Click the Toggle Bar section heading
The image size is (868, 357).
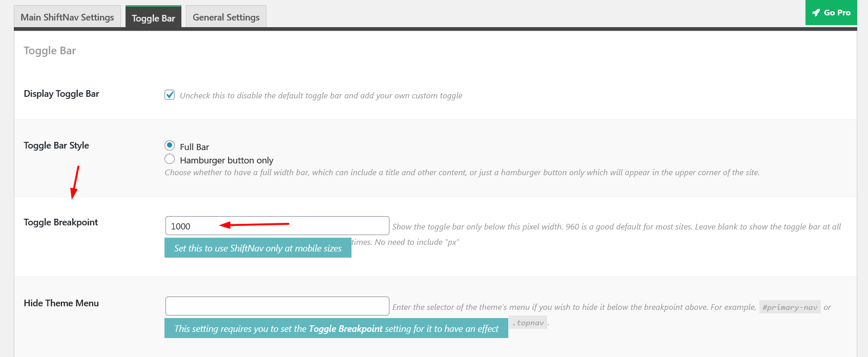(50, 51)
